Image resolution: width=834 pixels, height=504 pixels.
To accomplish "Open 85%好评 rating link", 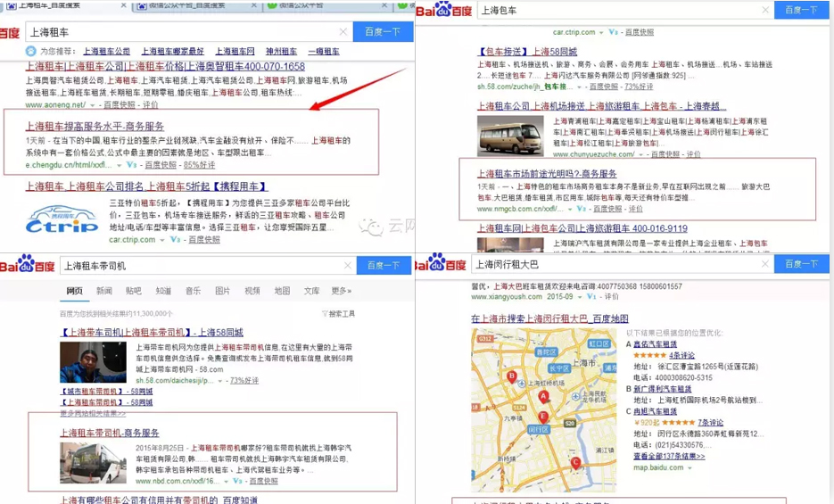I will [200, 165].
